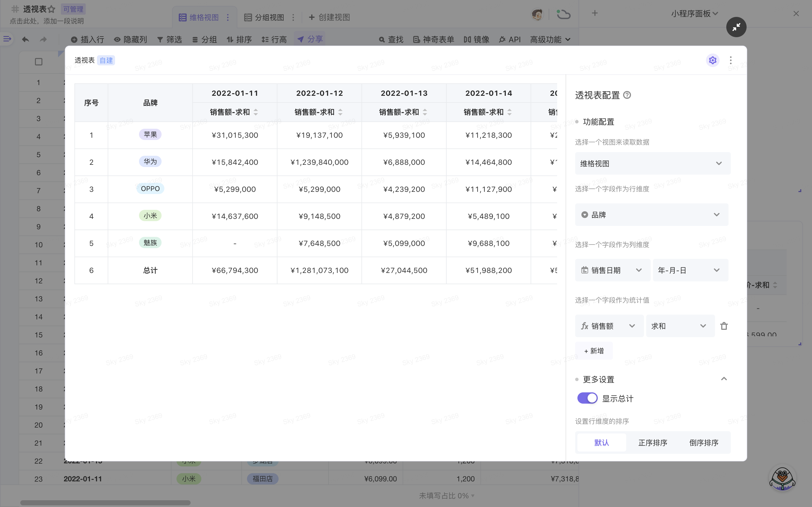Click the undo arrow in toolbar

25,39
